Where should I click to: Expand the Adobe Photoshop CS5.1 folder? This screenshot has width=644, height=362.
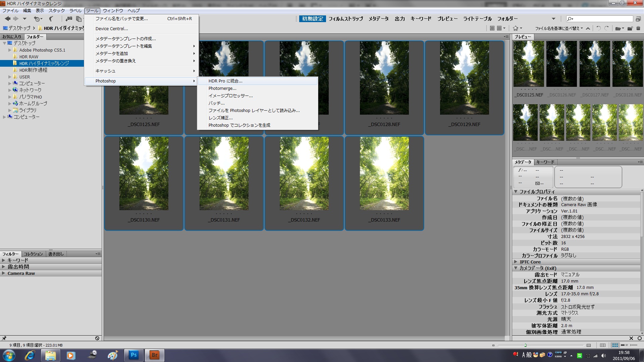point(10,50)
